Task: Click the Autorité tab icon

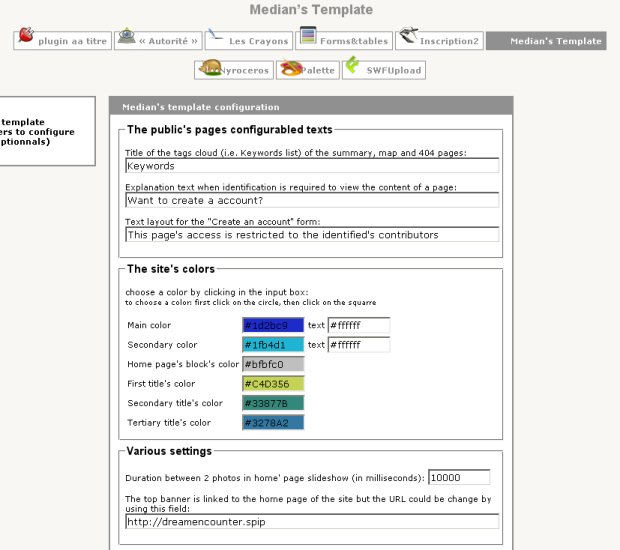Action: [127, 36]
